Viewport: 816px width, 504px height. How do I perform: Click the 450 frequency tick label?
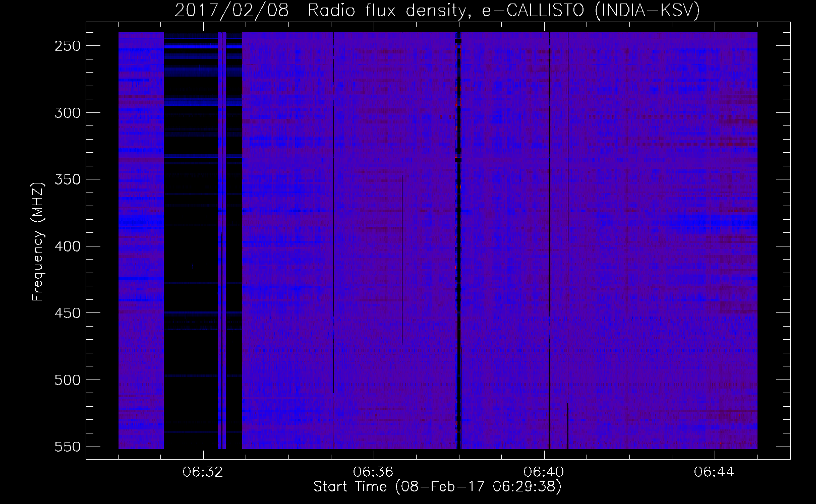point(67,313)
